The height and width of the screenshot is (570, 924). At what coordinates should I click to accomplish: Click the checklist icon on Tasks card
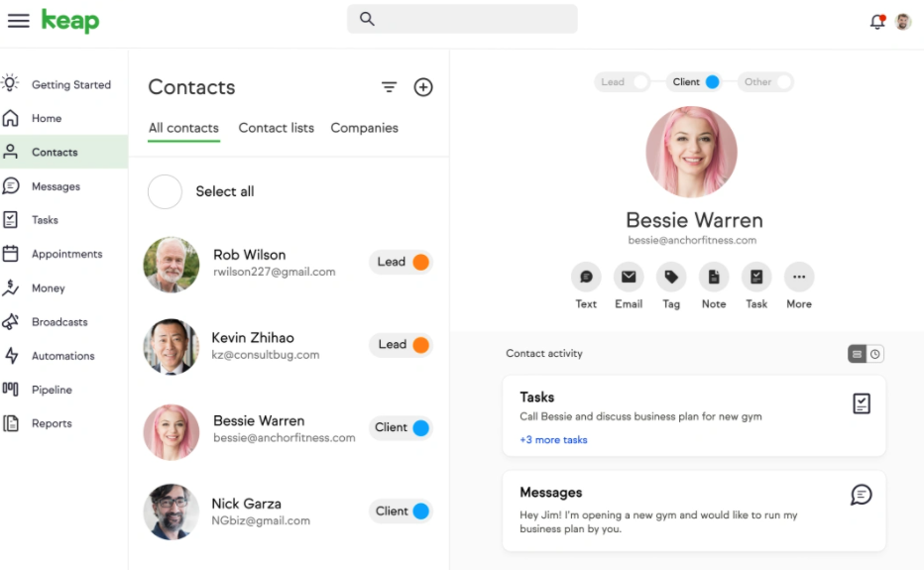pyautogui.click(x=862, y=403)
